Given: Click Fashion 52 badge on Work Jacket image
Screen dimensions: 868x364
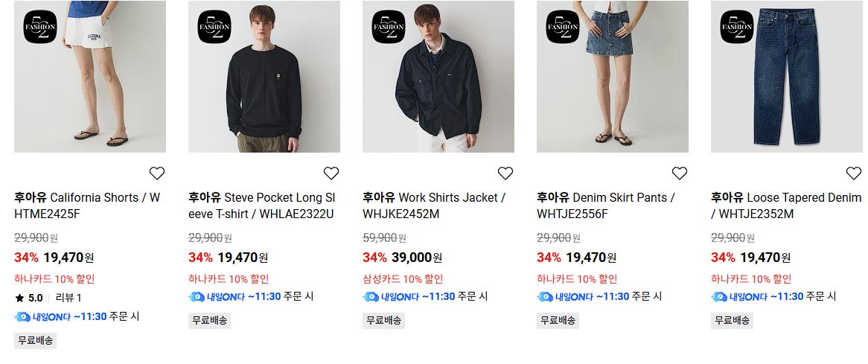Looking at the screenshot, I should coord(389,27).
